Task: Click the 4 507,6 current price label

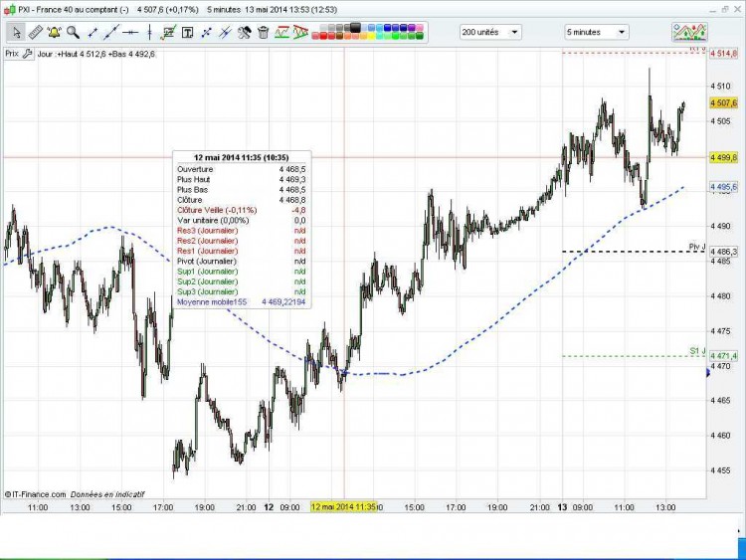Action: click(x=723, y=102)
